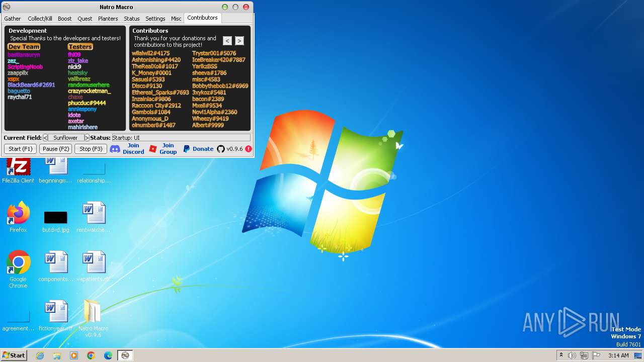Viewport: 644px width, 362px height.
Task: Click contributor Ashtonishing#4420
Action: click(156, 60)
